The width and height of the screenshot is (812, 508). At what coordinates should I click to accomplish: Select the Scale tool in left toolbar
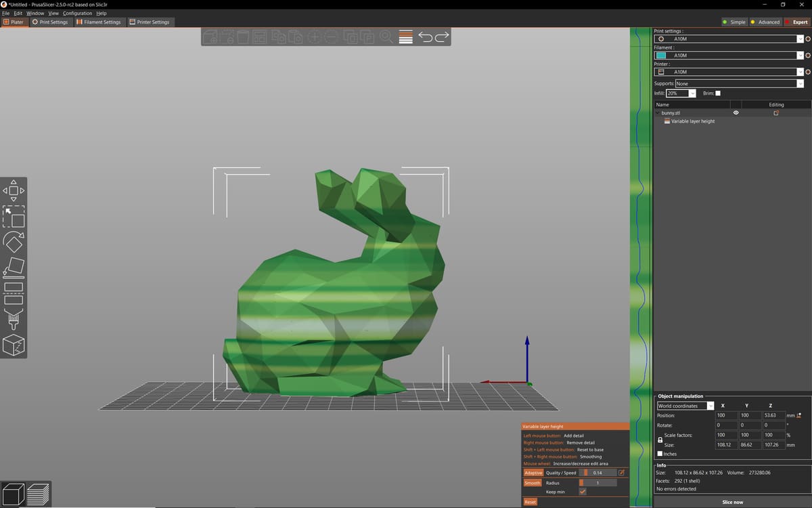point(14,217)
